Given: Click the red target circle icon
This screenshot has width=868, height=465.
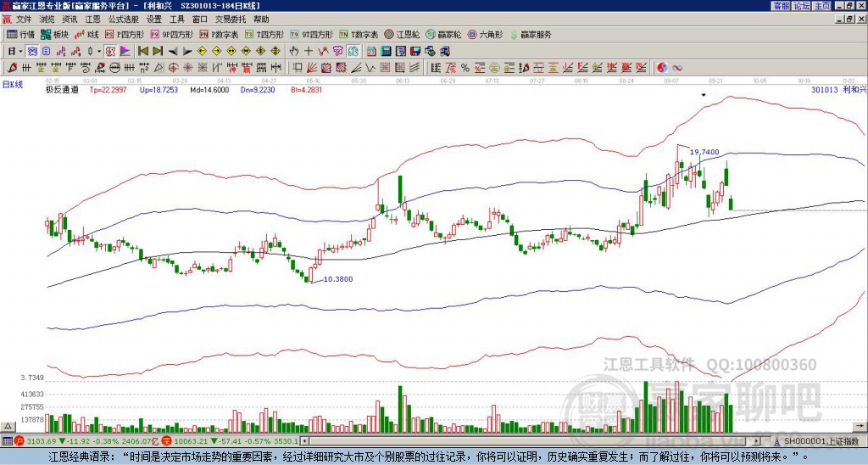Looking at the screenshot, I should (x=173, y=68).
